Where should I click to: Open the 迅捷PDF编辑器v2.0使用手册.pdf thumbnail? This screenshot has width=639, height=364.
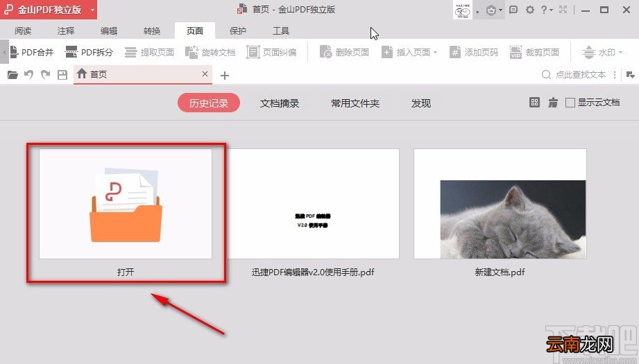point(313,203)
